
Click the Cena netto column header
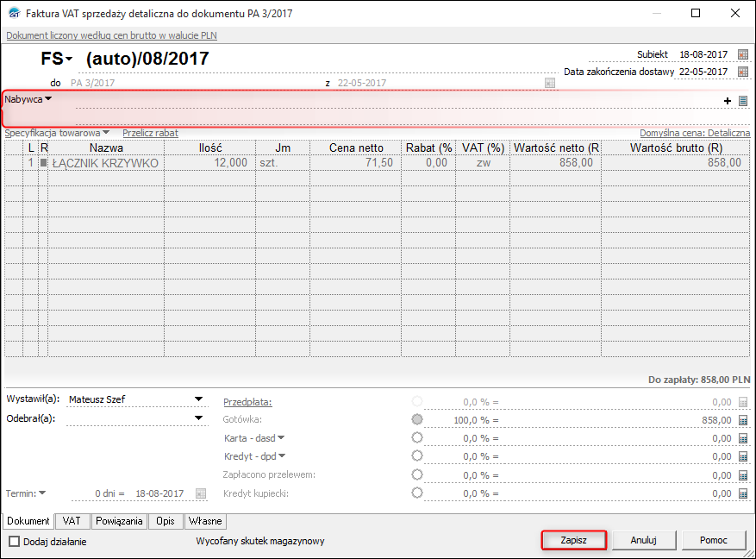click(356, 148)
